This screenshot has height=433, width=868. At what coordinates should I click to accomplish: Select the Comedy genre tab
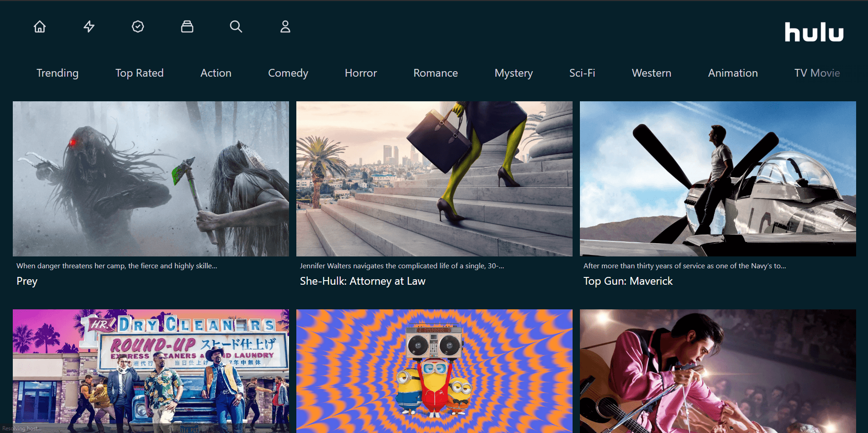point(288,73)
